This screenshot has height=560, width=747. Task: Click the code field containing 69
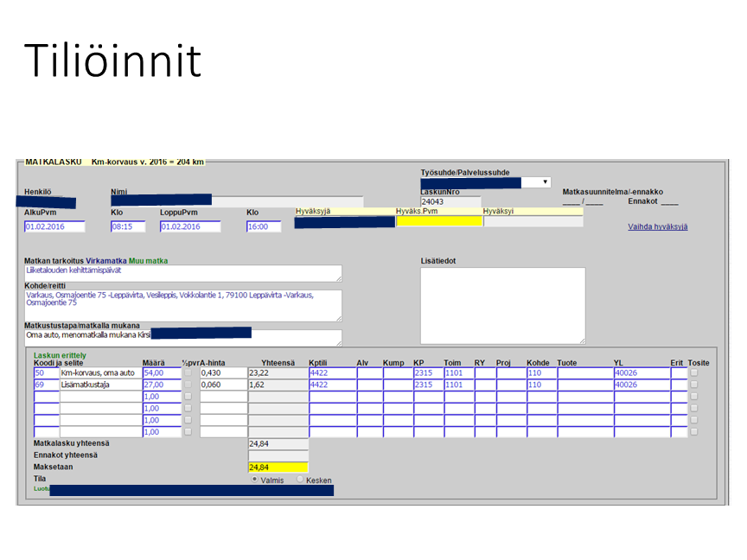point(46,385)
